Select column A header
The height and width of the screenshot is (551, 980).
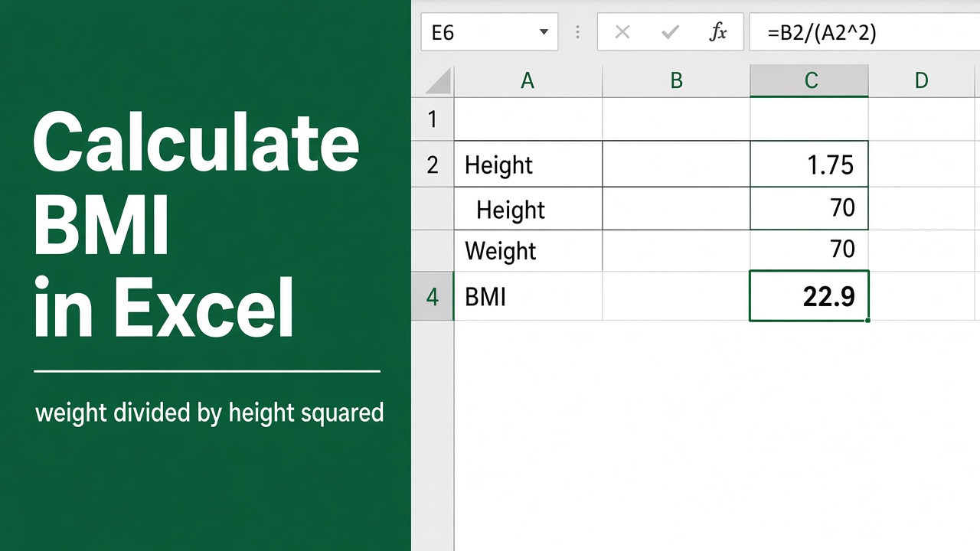[x=528, y=80]
